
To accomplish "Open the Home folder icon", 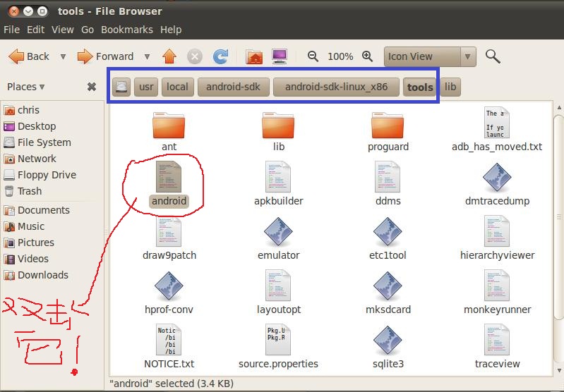I will (x=254, y=57).
